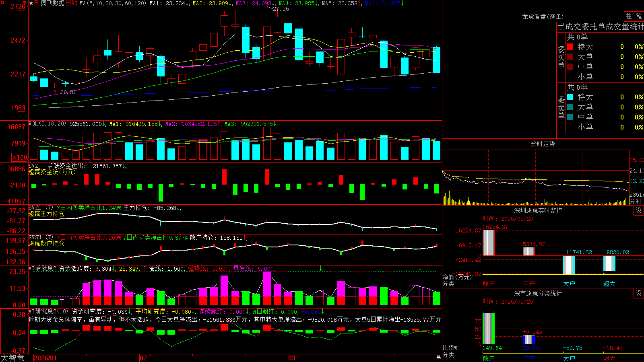The height and width of the screenshot is (362, 644).
Task: Click the 大户 -11741.32 bar in 实时监控
Action: point(569,265)
